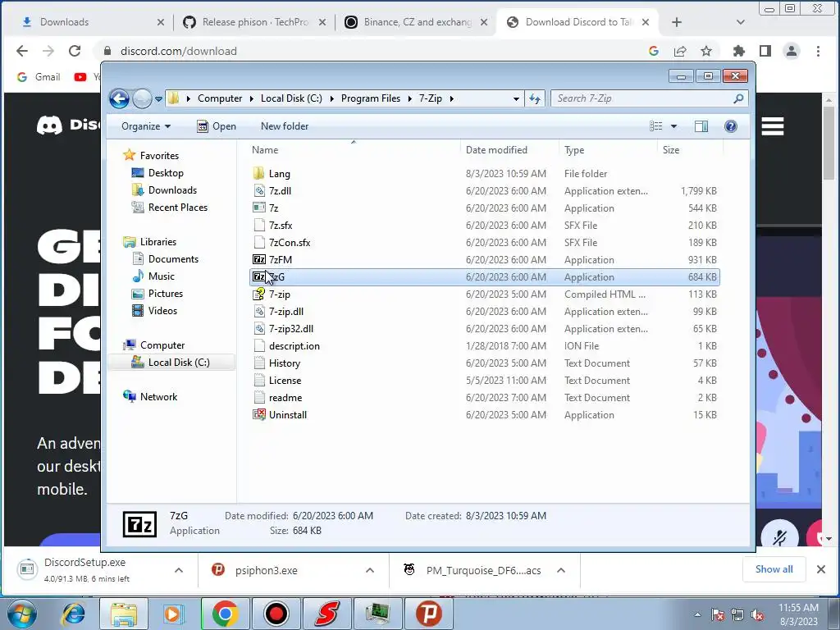Open the address bar history dropdown

516,98
